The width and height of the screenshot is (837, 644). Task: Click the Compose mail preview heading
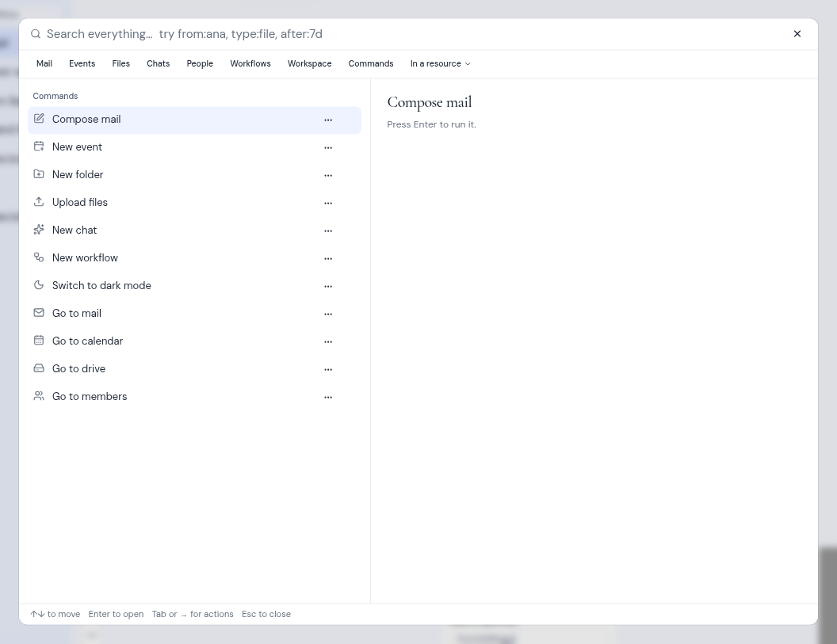click(x=430, y=102)
